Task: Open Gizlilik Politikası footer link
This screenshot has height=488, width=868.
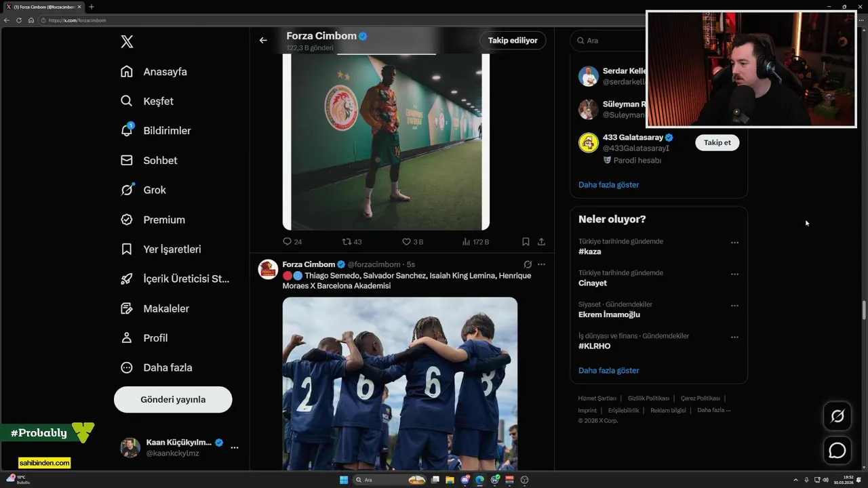Action: click(648, 399)
